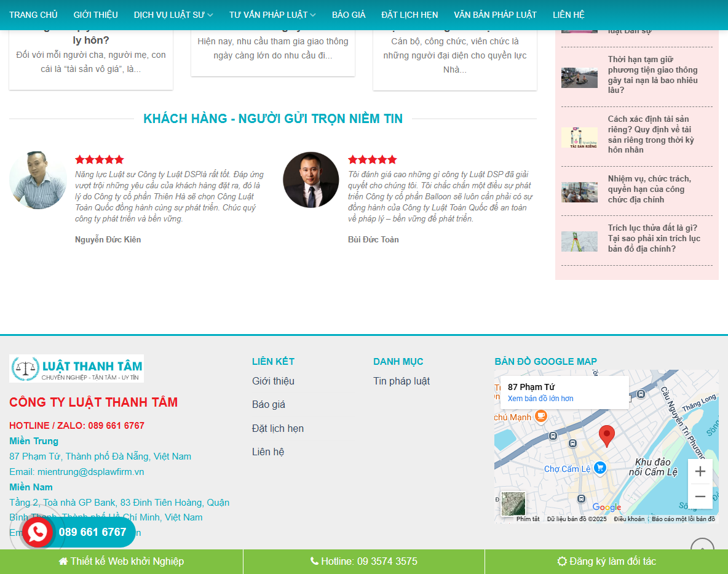Select Trang Chủ in the navigation menu

pyautogui.click(x=33, y=15)
